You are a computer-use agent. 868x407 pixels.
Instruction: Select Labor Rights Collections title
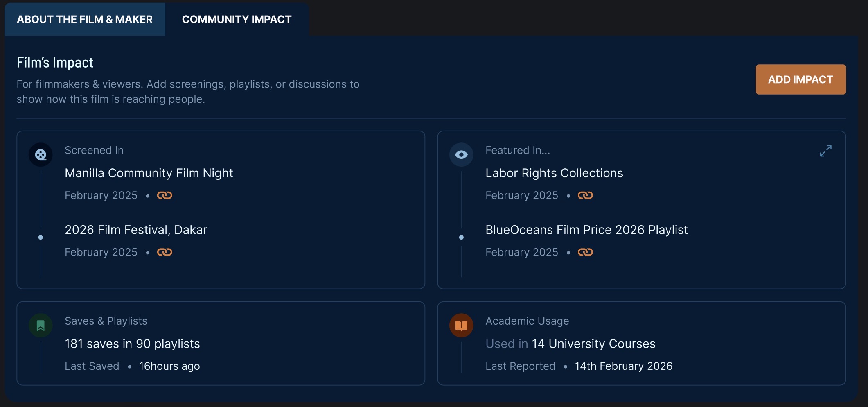554,173
